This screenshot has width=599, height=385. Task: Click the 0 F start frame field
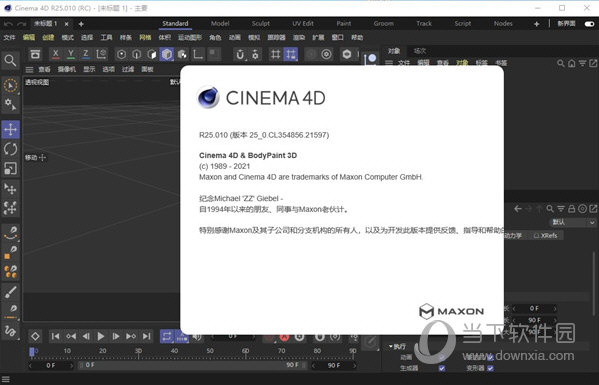(x=51, y=366)
